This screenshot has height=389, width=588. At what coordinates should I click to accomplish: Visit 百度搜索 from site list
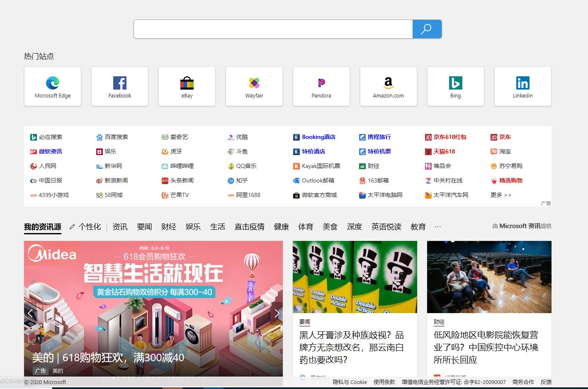[x=112, y=137]
